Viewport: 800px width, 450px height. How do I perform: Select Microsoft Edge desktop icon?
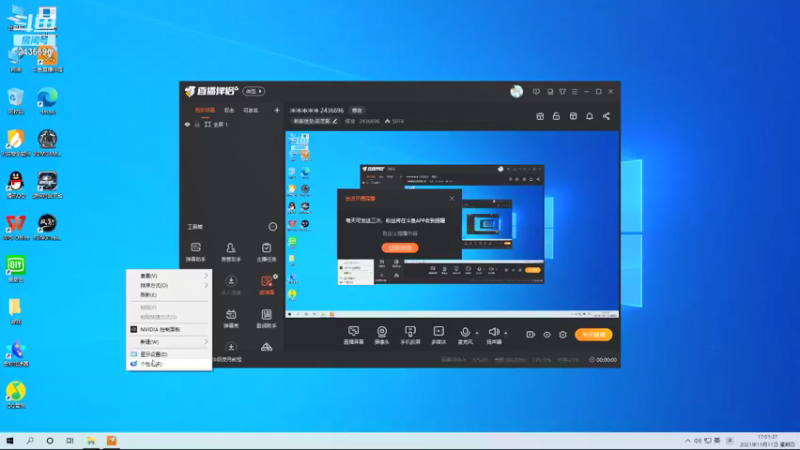tap(47, 101)
